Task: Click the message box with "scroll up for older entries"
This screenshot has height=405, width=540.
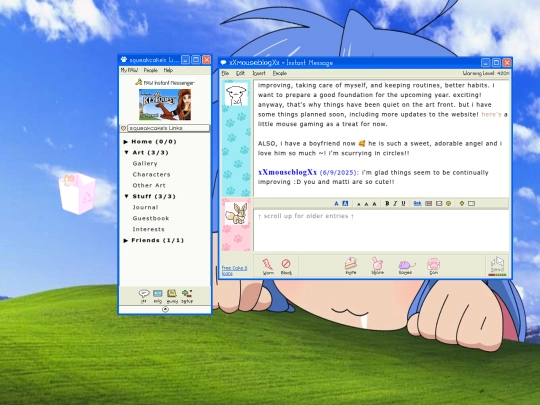Action: pyautogui.click(x=381, y=230)
